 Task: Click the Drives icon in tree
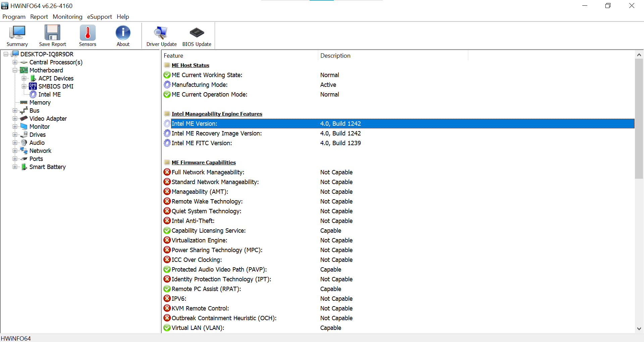click(24, 134)
